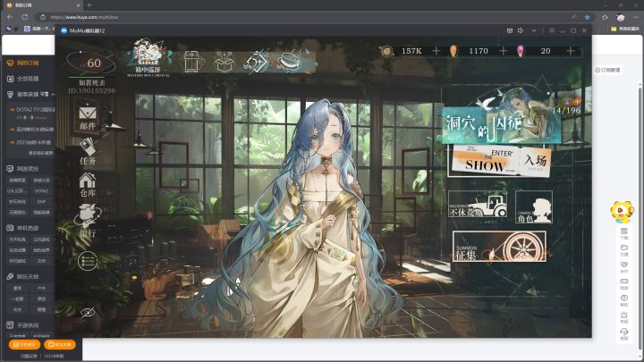Click the round list icon below 银行
Screen dimensions: 644x362
click(88, 260)
